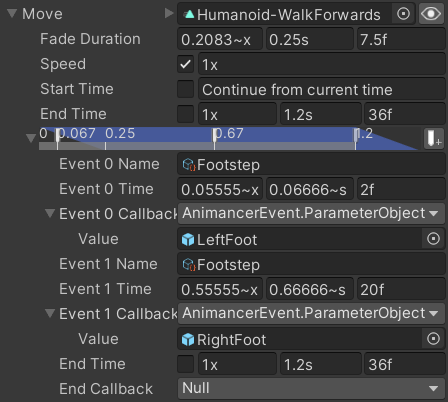This screenshot has width=448, height=402.
Task: Enable the top End Time checkbox
Action: pos(185,114)
